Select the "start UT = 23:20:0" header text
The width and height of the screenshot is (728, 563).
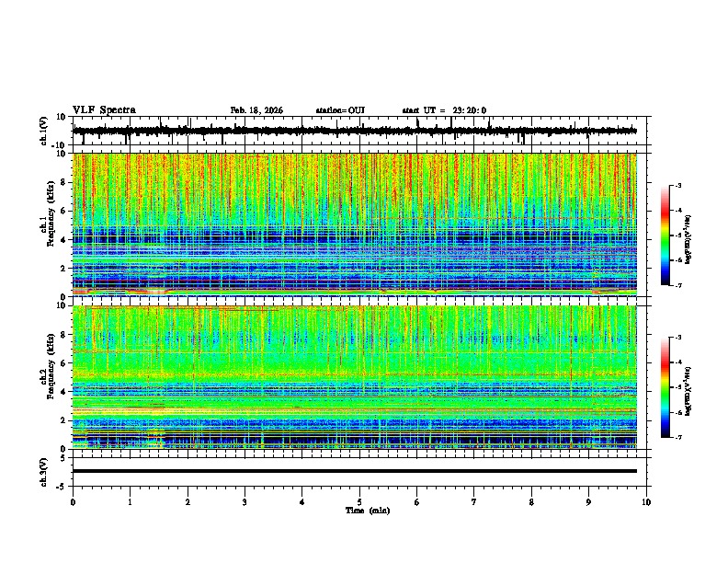(444, 110)
